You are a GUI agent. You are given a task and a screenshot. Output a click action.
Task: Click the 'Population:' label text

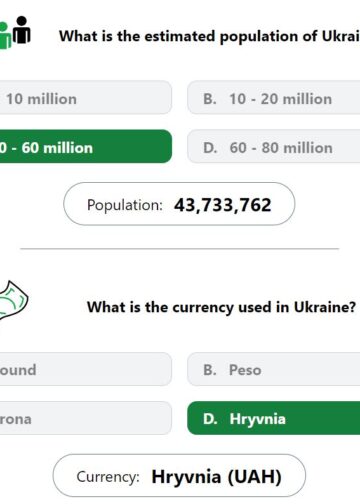(x=125, y=205)
